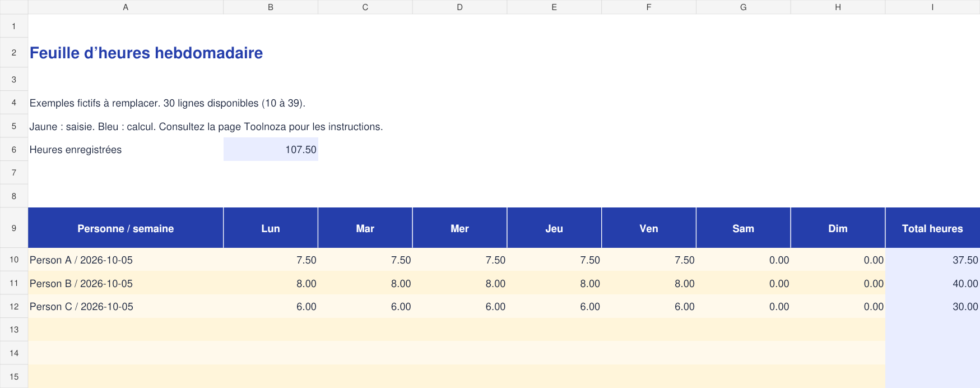
Task: Click the Ven table header cell
Action: (x=649, y=228)
